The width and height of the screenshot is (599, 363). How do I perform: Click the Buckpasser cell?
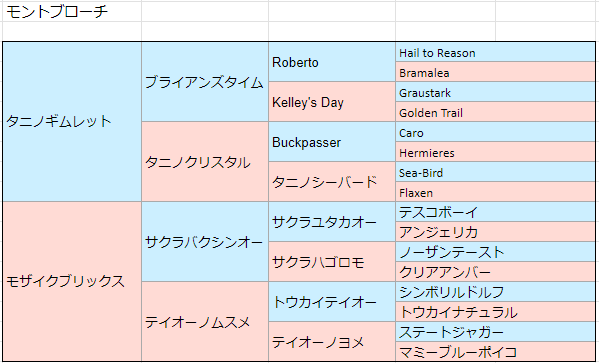(332, 142)
